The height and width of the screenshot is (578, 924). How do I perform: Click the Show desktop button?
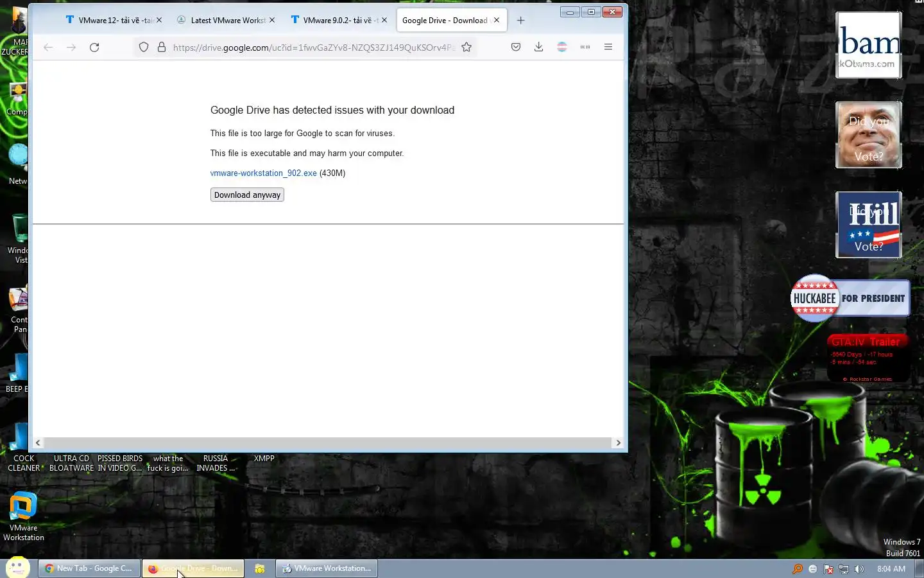tap(919, 568)
